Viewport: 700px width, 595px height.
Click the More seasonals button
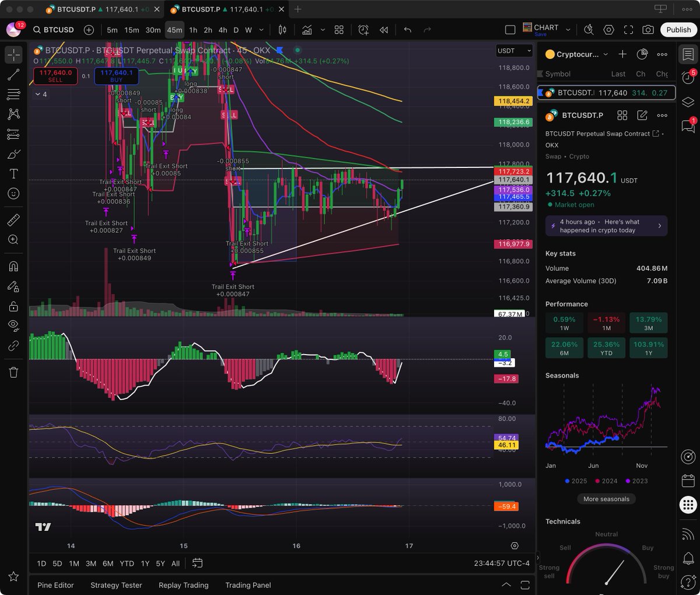[x=606, y=499]
